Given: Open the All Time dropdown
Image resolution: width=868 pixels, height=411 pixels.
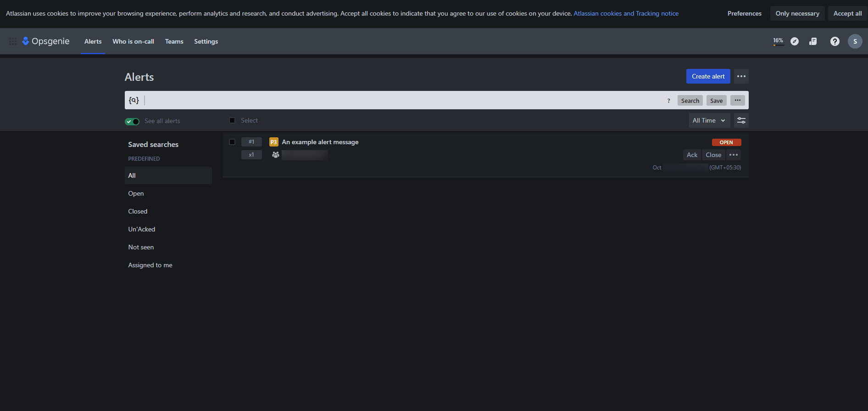Looking at the screenshot, I should (709, 120).
